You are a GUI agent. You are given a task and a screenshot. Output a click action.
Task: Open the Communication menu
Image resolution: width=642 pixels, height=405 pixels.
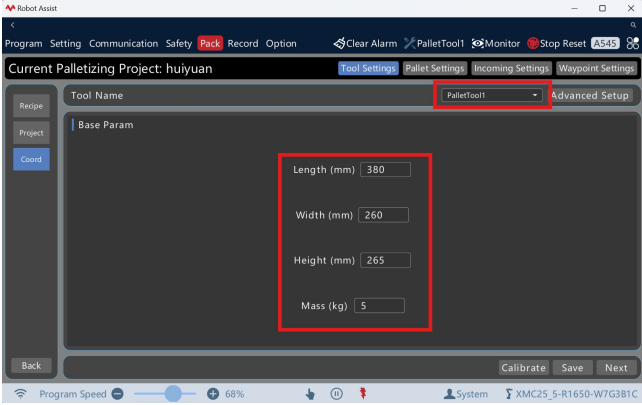pos(123,43)
